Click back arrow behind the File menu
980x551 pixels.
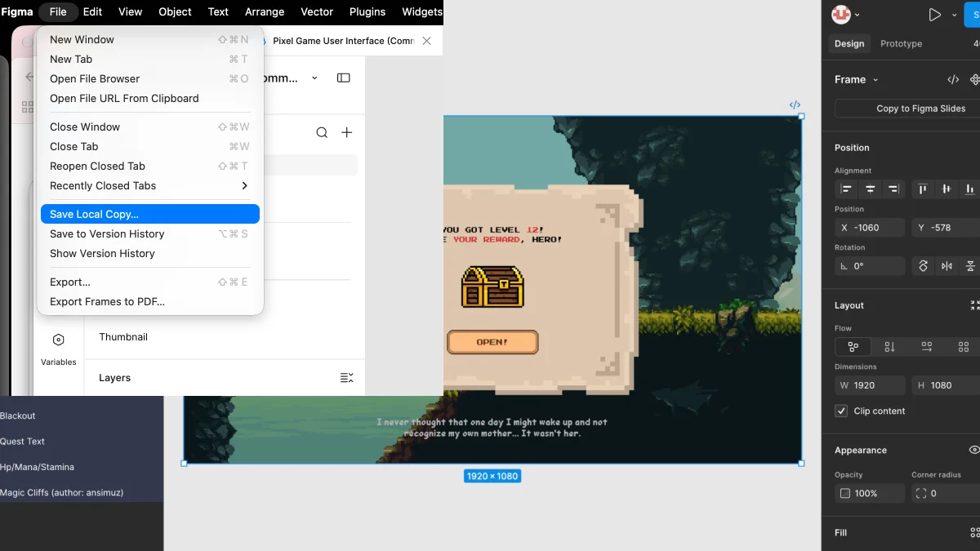pos(30,78)
